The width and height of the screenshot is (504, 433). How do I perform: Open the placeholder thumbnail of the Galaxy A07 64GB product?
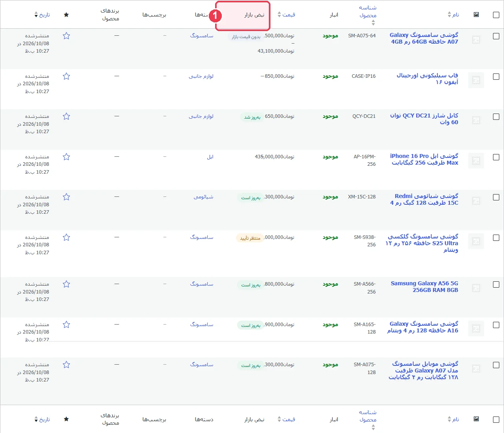click(476, 40)
